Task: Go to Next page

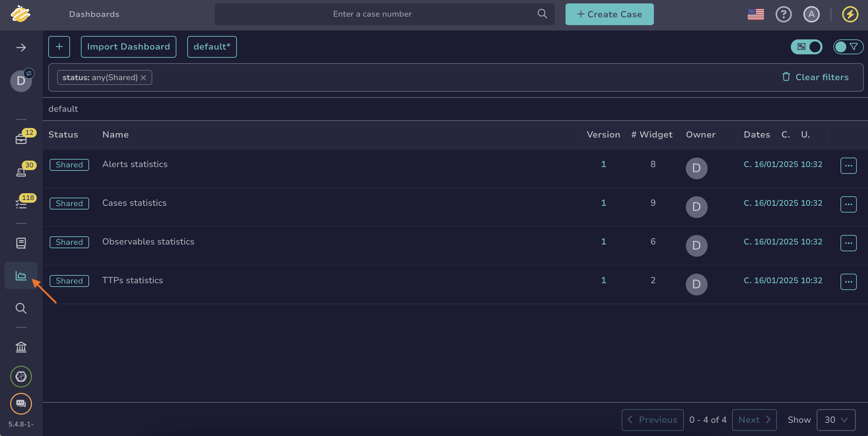Action: (754, 420)
